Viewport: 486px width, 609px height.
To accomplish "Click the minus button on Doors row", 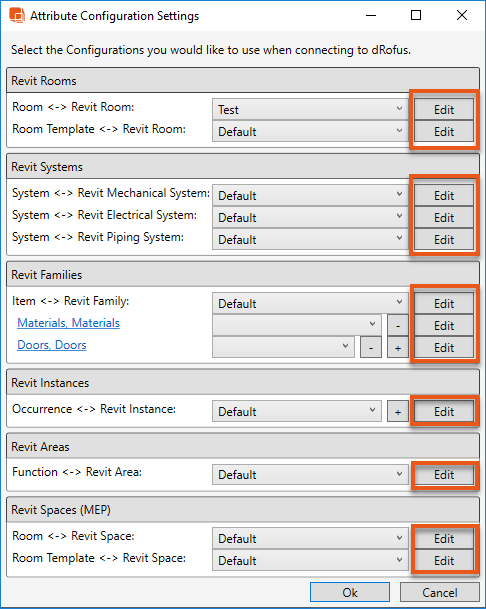I will 371,348.
